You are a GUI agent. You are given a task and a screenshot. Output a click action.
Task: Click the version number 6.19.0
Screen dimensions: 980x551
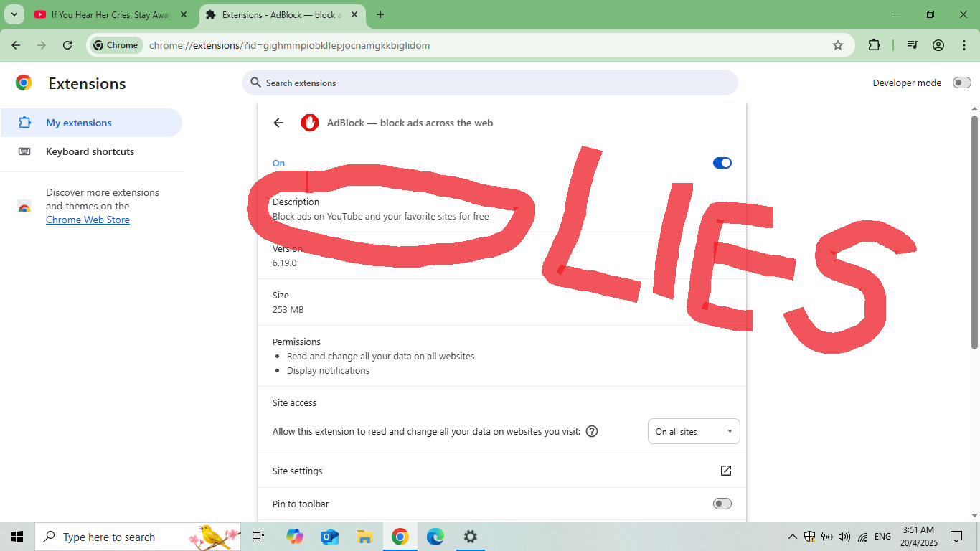coord(284,263)
